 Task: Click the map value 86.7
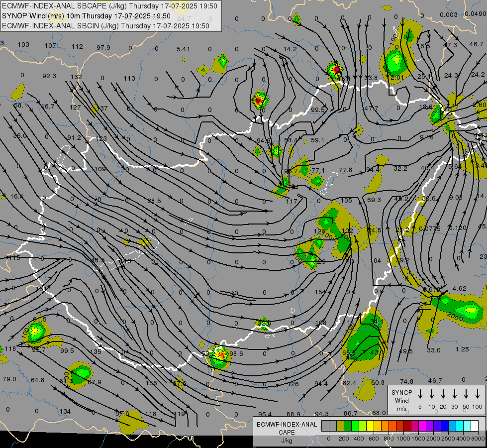[350, 413]
